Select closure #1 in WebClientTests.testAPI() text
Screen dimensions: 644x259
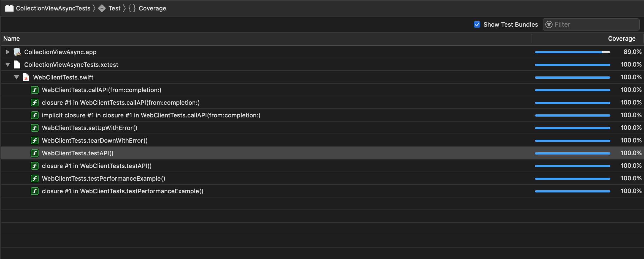click(x=97, y=166)
